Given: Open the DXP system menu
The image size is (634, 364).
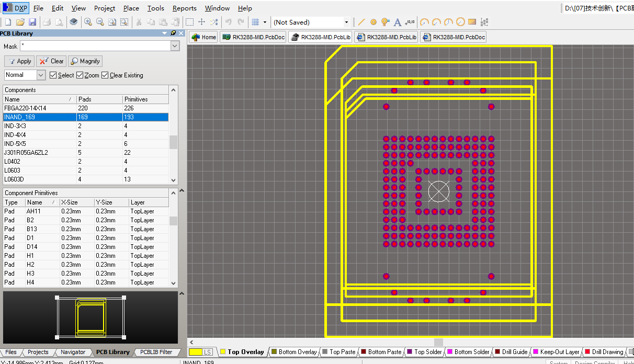Looking at the screenshot, I should [16, 8].
